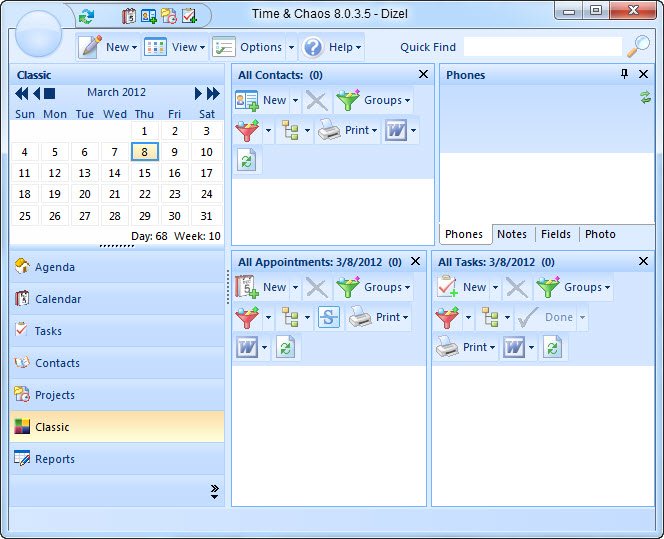This screenshot has height=539, width=664.
Task: Click the new task quick-access icon
Action: coord(189,16)
